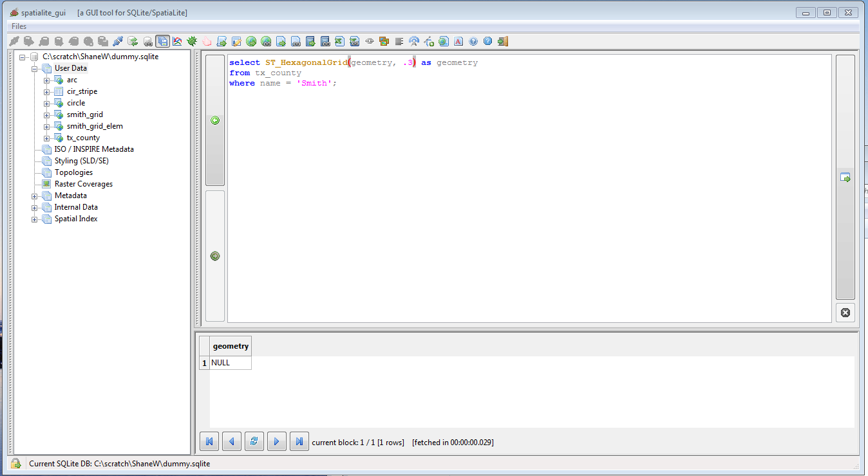Expand the smith_grid_elem table node
The width and height of the screenshot is (868, 476).
[47, 126]
